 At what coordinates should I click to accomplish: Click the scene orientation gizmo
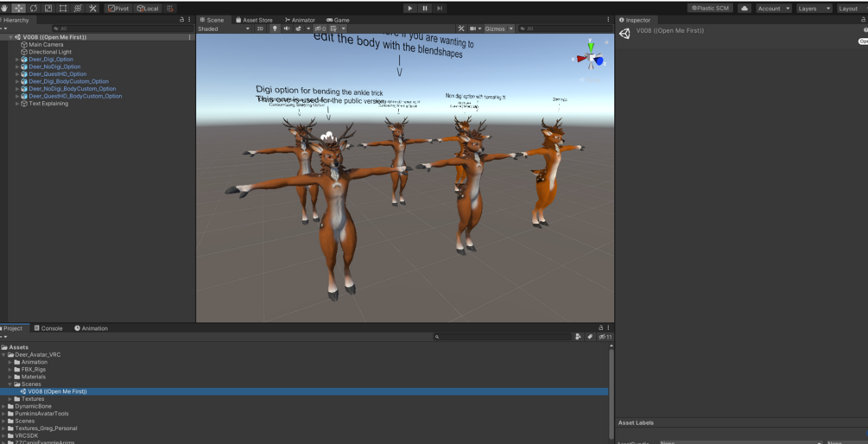point(591,58)
